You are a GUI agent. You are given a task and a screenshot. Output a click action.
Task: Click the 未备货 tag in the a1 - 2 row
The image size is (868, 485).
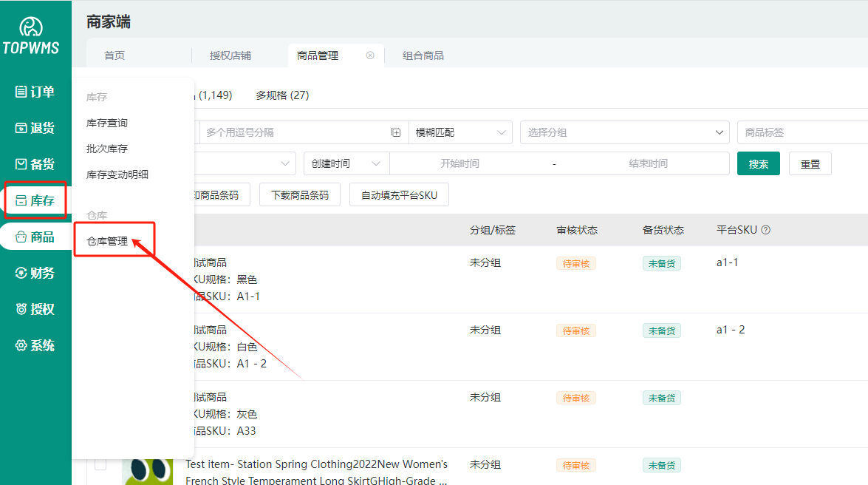(x=662, y=331)
